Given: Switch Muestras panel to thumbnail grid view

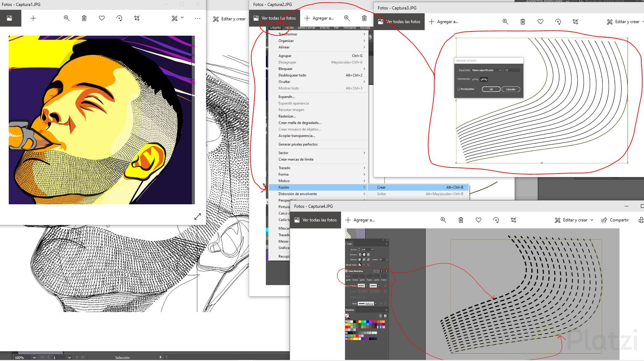Looking at the screenshot, I should coord(385,316).
